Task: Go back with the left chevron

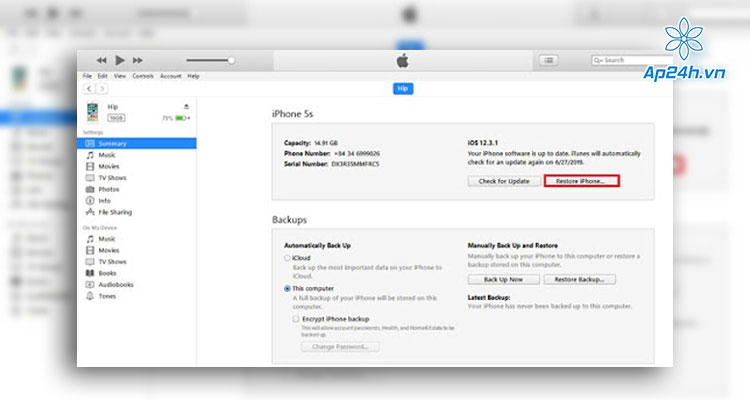Action: pyautogui.click(x=89, y=89)
